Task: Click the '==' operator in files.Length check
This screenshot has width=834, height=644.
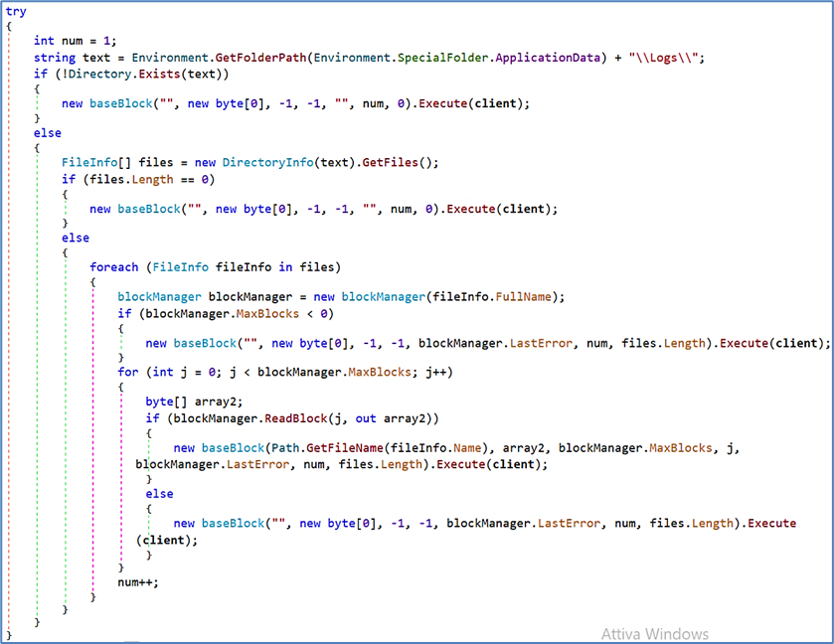Action: 187,180
